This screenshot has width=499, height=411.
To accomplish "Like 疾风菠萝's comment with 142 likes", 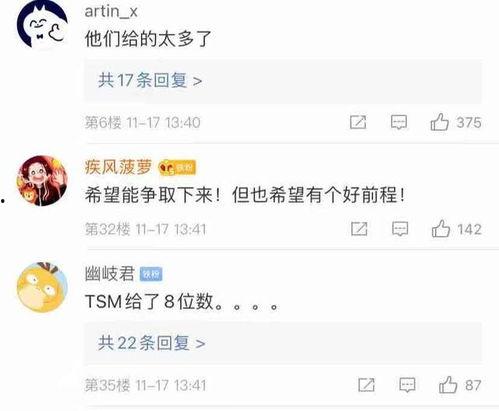I will [441, 229].
